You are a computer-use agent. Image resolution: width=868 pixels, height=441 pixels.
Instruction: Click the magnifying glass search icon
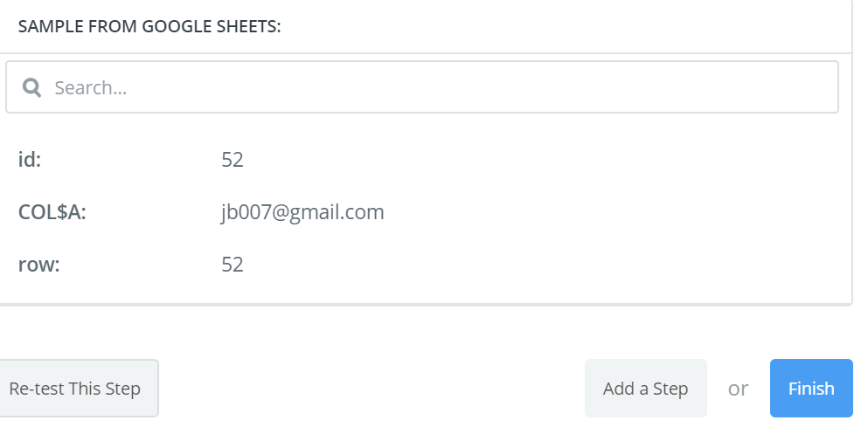point(31,87)
